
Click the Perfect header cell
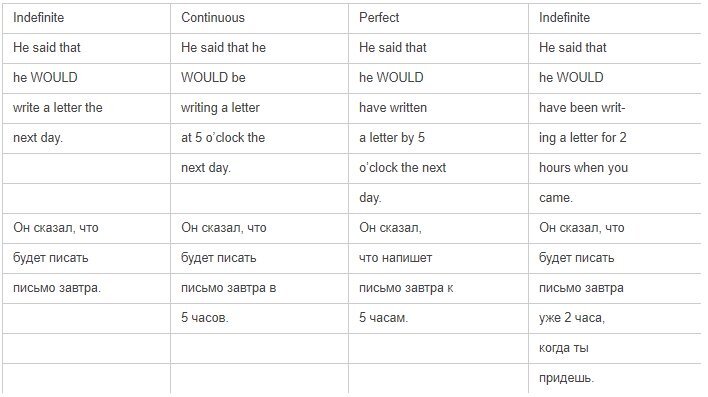click(x=438, y=18)
